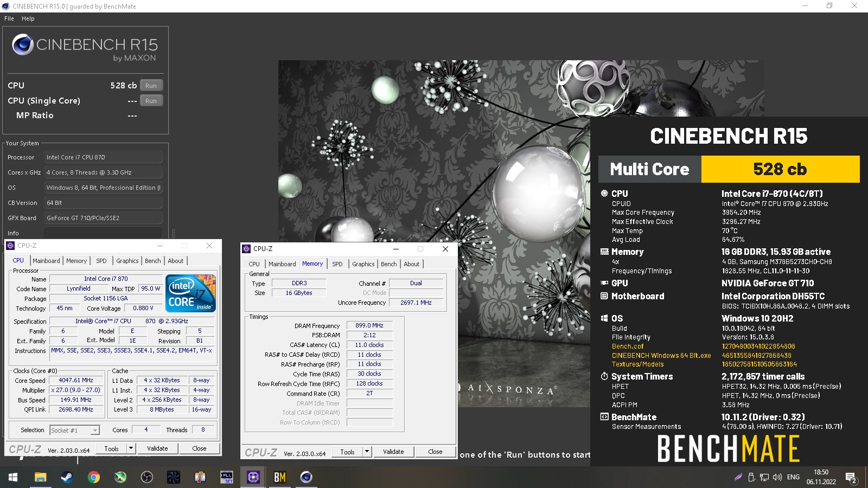Launch Steam from the taskbar
The width and height of the screenshot is (868, 488).
tap(66, 477)
